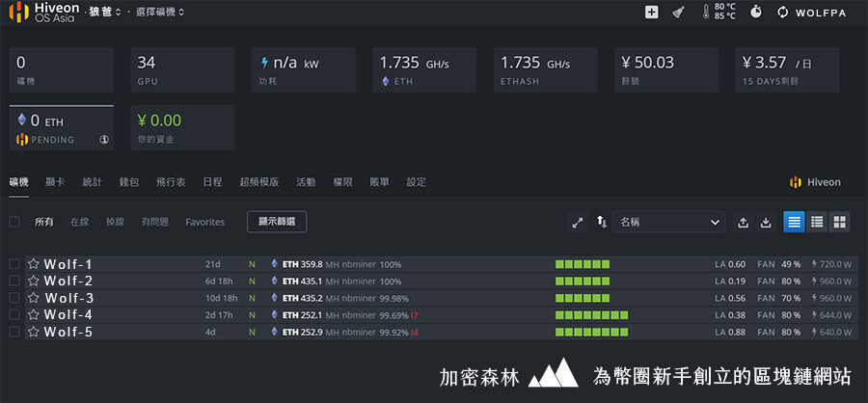Click the Hiveon link at right of tabs
868x403 pixels.
(x=815, y=182)
